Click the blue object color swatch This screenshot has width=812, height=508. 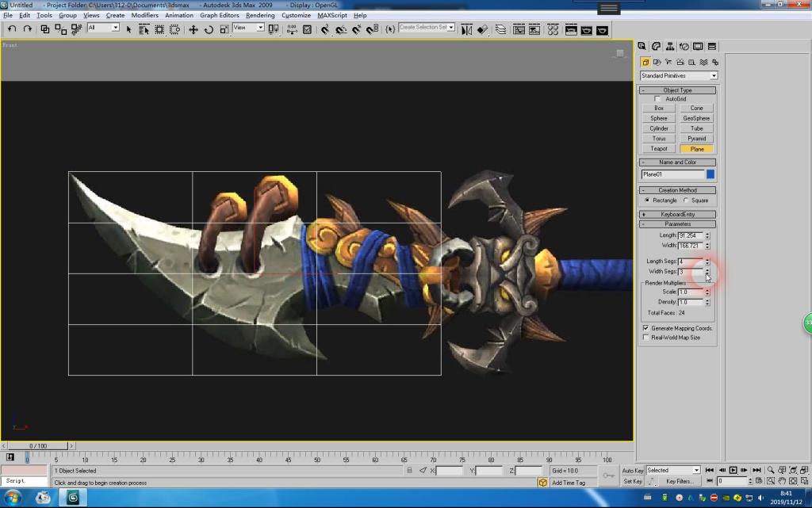point(710,174)
